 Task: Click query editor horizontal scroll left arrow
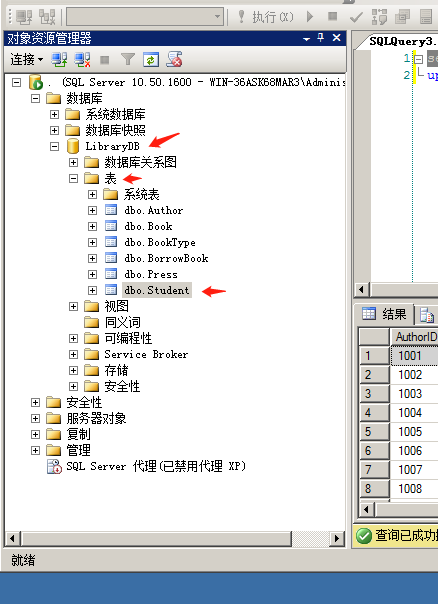point(361,289)
